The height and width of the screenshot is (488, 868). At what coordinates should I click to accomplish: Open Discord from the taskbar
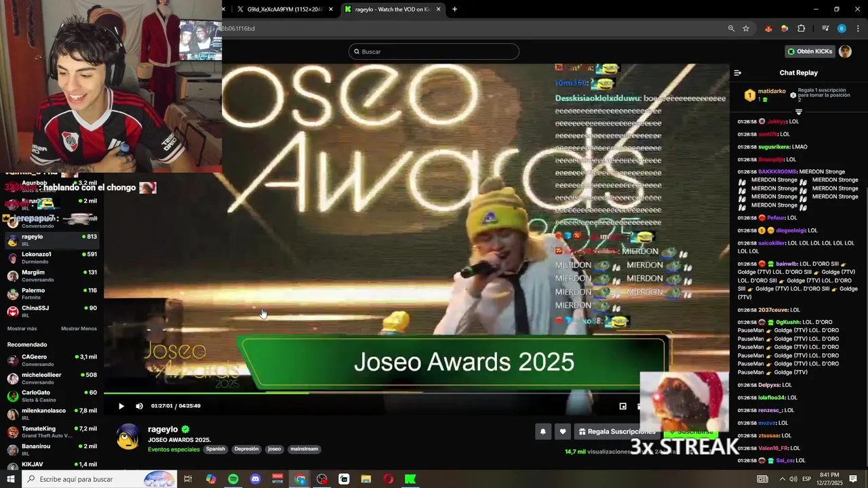[x=255, y=479]
